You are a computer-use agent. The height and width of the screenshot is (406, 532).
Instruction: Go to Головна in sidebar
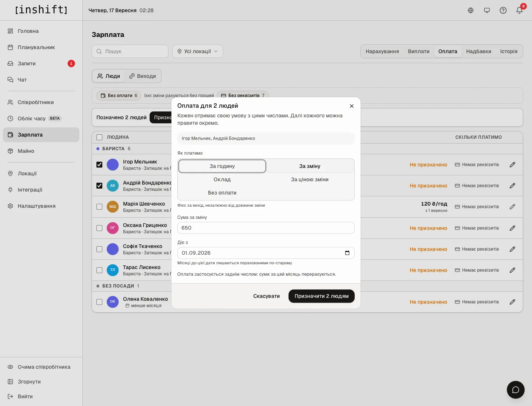point(41,31)
